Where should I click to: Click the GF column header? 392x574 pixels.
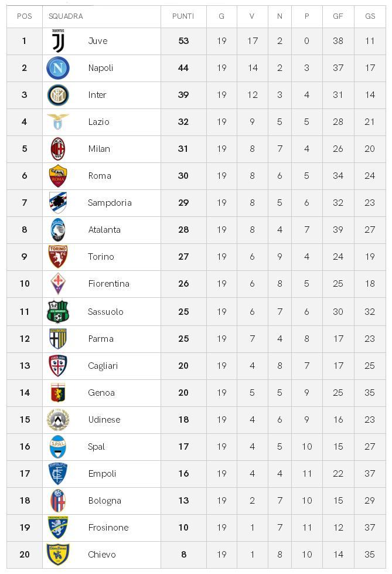coord(338,16)
